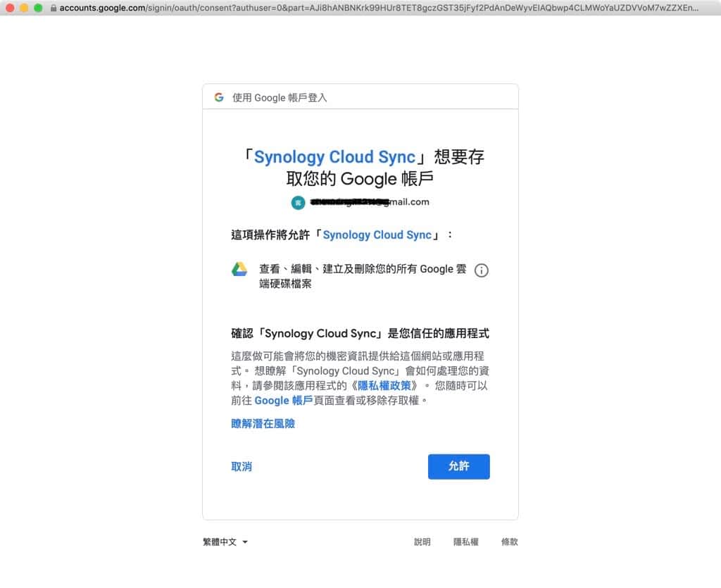Image resolution: width=721 pixels, height=588 pixels.
Task: Expand the 繁體中文 language dropdown
Action: click(x=225, y=542)
